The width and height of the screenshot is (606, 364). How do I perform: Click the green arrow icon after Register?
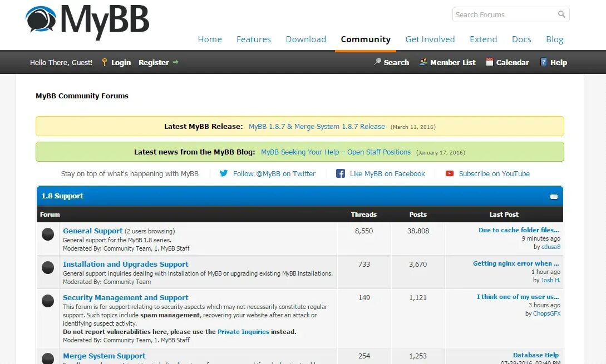(x=175, y=62)
